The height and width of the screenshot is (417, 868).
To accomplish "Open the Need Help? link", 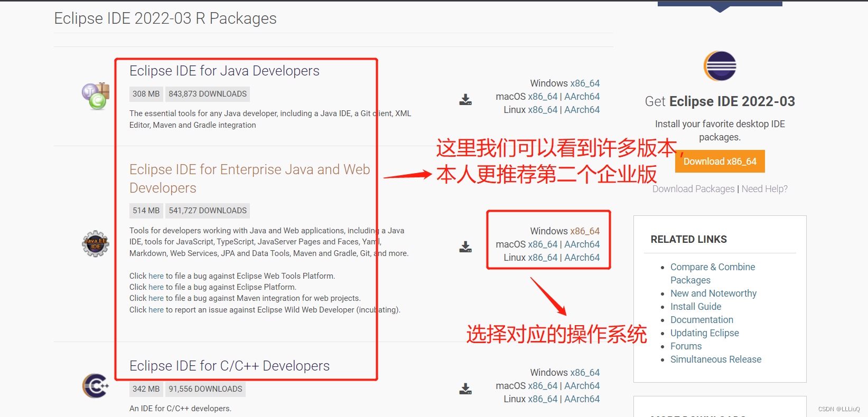I will click(x=764, y=189).
